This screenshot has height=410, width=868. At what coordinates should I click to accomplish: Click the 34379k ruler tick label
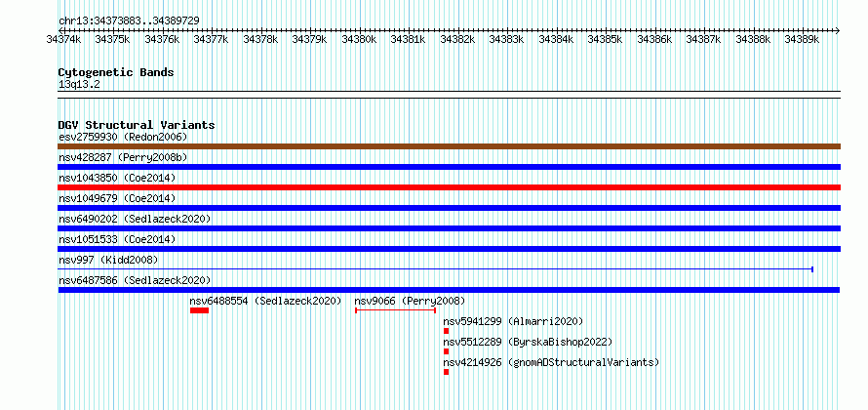point(309,39)
